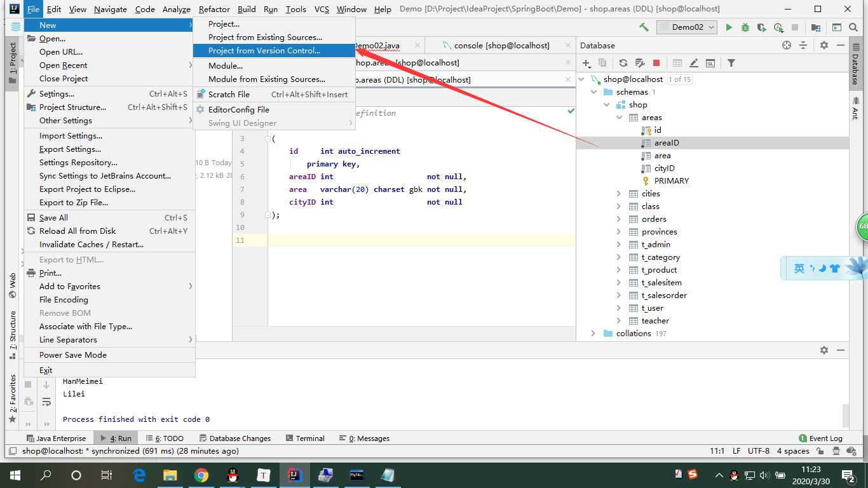Open the 6: TODO tool window button
Viewport: 868px width, 488px height.
point(165,438)
